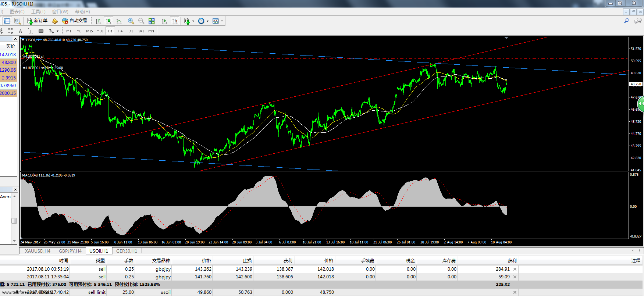Close the gbpjpy order opened at 143.262
Viewport: 644px width, 296px height.
515,269
